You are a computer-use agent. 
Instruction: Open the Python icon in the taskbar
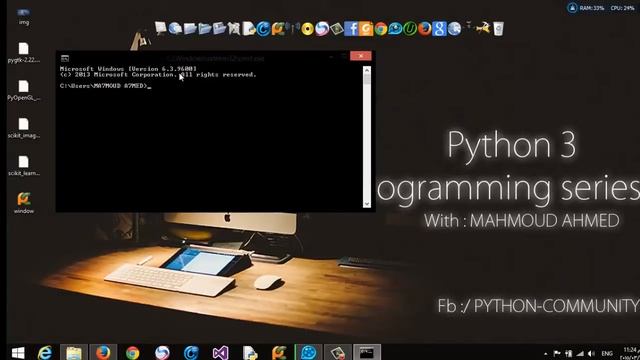tap(250, 353)
